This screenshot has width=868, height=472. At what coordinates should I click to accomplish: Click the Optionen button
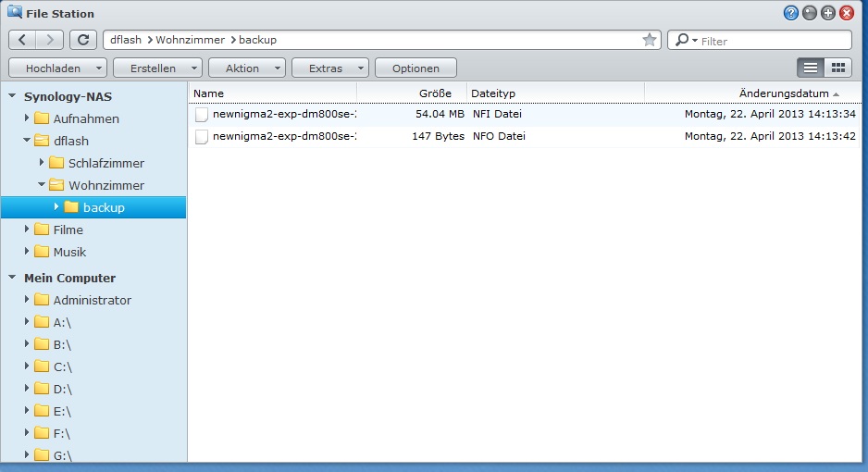(x=415, y=68)
